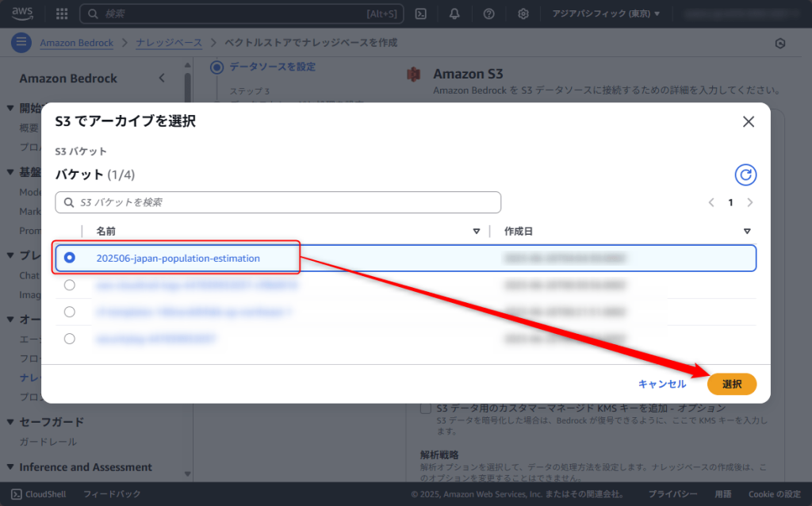Open the AWS services grid menu
The height and width of the screenshot is (506, 812).
click(x=62, y=13)
